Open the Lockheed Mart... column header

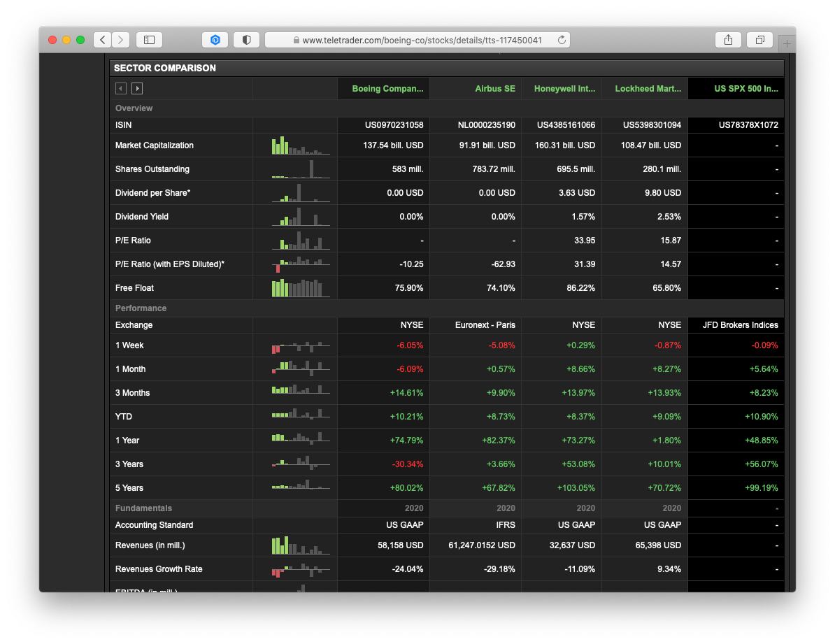648,88
